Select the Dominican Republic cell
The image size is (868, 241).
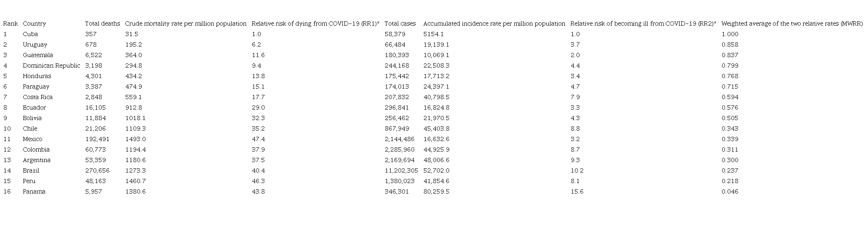pyautogui.click(x=51, y=65)
